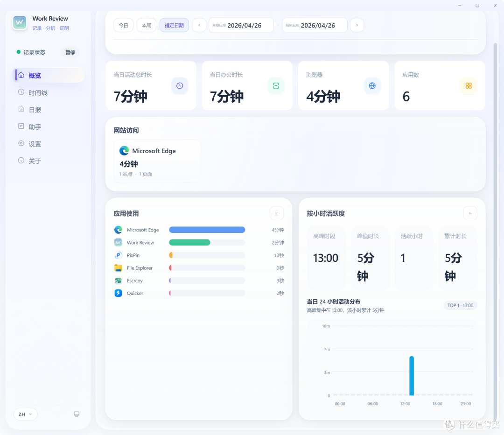The width and height of the screenshot is (504, 435).
Task: Open the 关于 menu item
Action: pyautogui.click(x=49, y=161)
